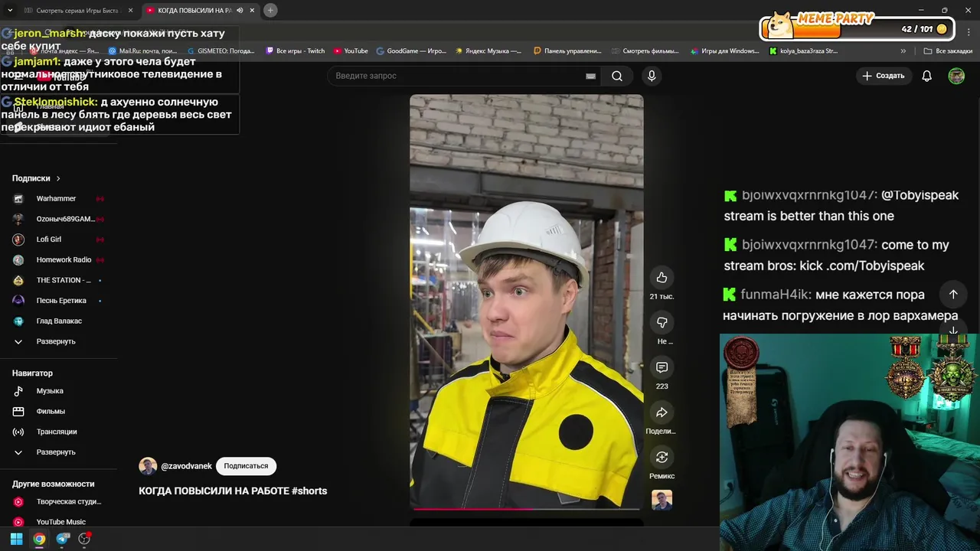Open Ozonыч689GAM subscription channel
Screen dimensions: 980x551
(x=57, y=219)
